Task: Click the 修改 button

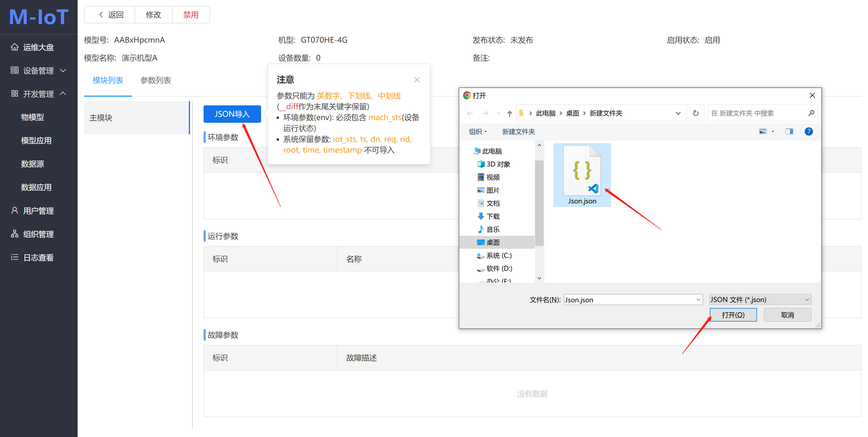Action: [153, 15]
